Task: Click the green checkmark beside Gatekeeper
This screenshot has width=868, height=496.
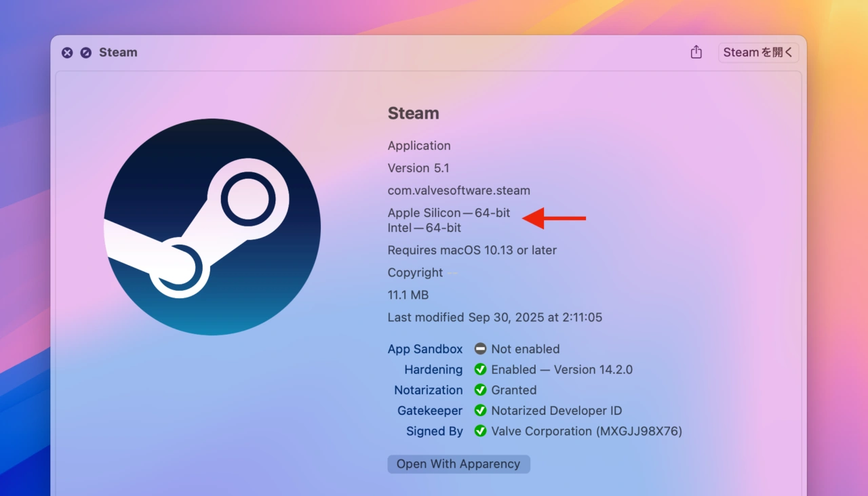Action: (x=480, y=410)
